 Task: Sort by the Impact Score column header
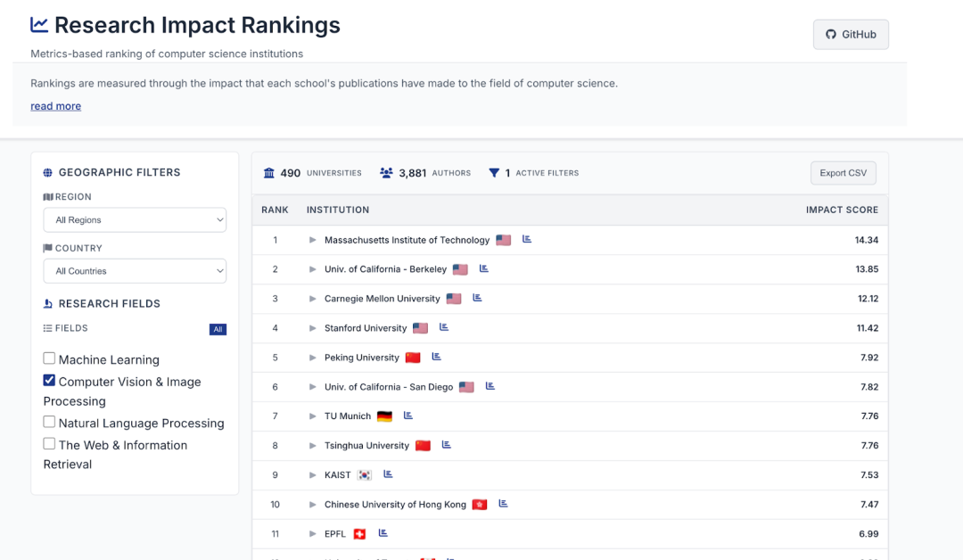(x=842, y=210)
